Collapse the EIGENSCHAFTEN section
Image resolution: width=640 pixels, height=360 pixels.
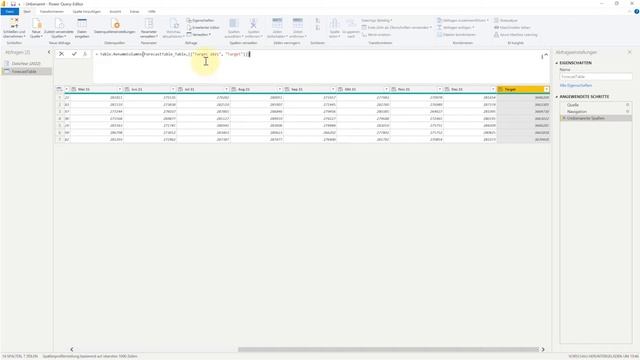coord(556,63)
